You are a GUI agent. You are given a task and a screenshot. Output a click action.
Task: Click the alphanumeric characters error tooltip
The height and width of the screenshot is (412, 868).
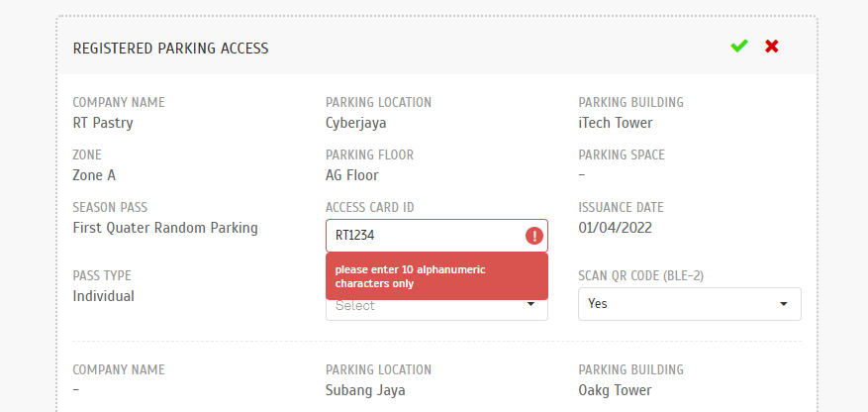click(436, 276)
